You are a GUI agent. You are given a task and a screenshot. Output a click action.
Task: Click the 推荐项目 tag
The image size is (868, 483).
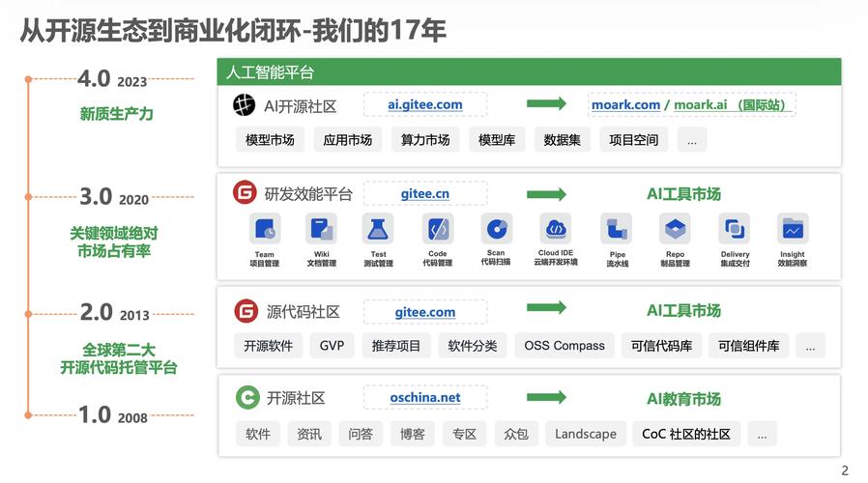pos(395,346)
